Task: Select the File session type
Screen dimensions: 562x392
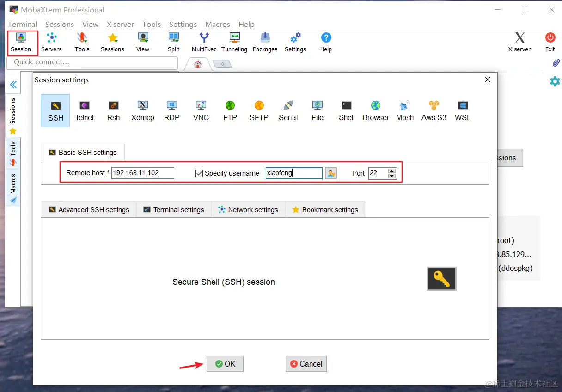Action: [318, 111]
